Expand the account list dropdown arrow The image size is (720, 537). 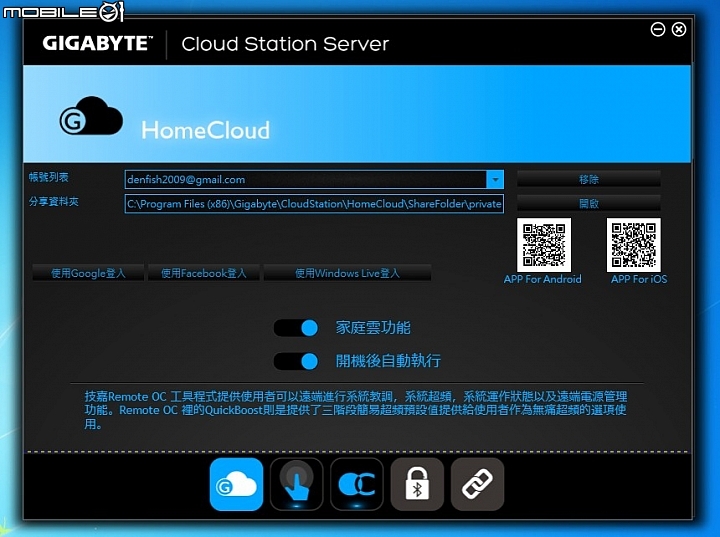point(495,180)
